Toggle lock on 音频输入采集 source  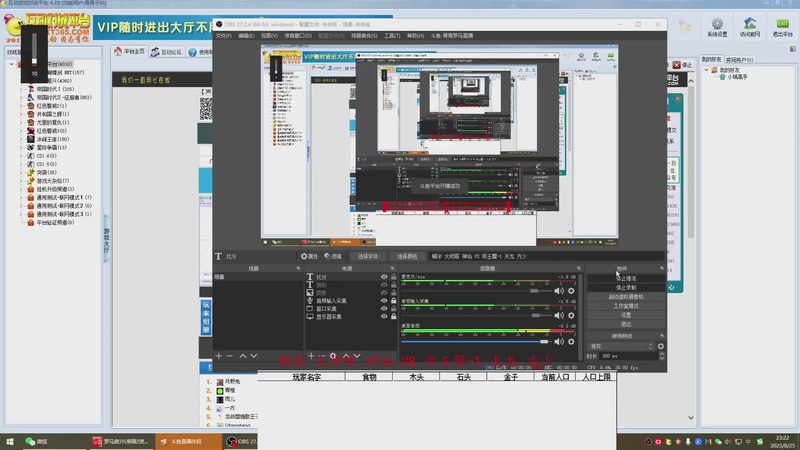tap(393, 301)
